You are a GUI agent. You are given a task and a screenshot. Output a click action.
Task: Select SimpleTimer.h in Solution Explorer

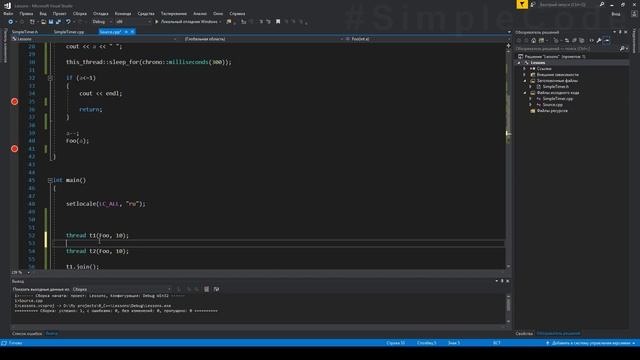point(556,87)
